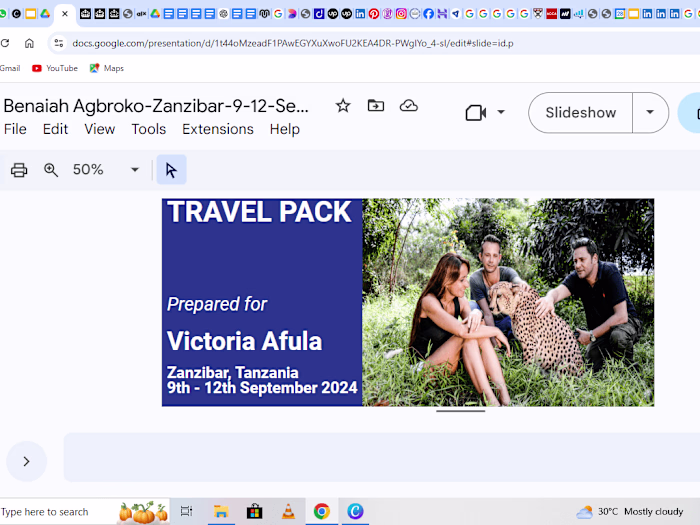The width and height of the screenshot is (700, 525).
Task: Switch to the Instagram browser tab
Action: pyautogui.click(x=401, y=14)
